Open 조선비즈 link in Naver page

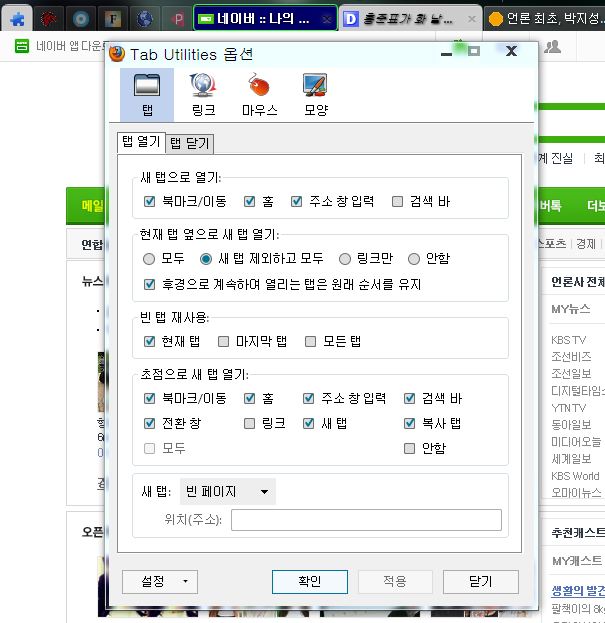pos(571,357)
